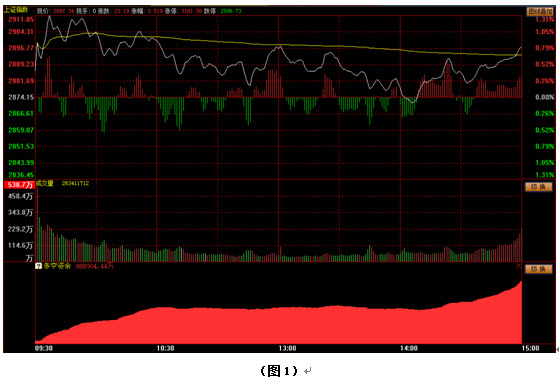The width and height of the screenshot is (559, 387).
Task: Click the 切换 button in the volume panel
Action: (538, 187)
